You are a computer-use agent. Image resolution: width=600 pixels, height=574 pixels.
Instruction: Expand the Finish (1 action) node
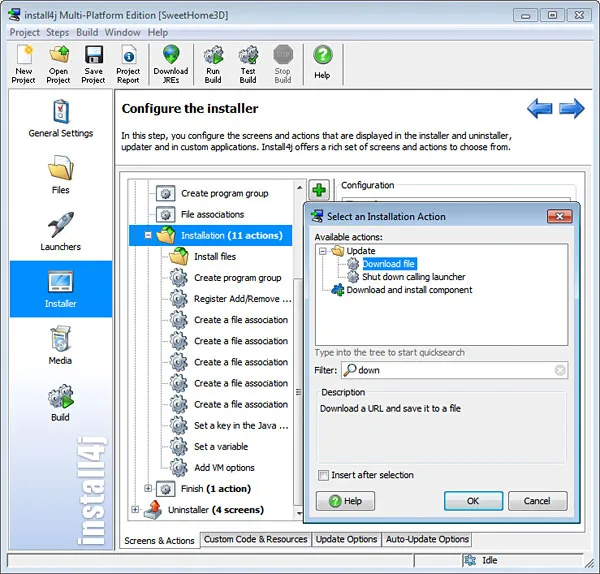coord(148,489)
